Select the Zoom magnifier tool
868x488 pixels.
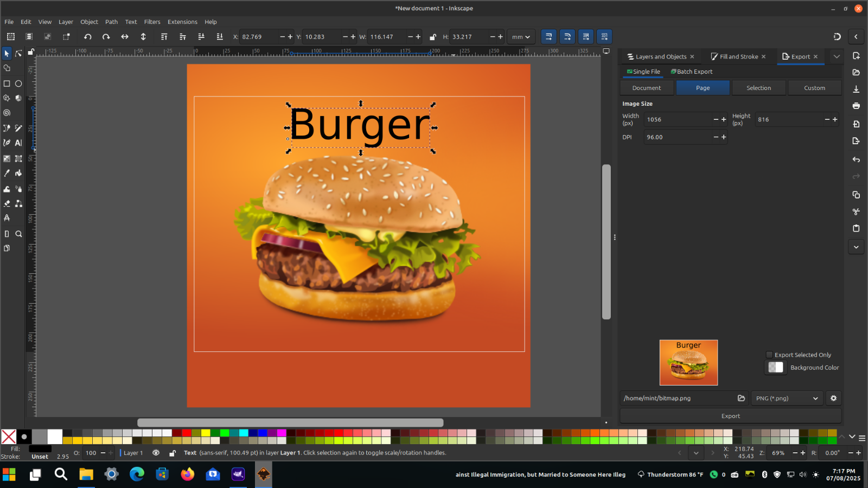(x=18, y=234)
